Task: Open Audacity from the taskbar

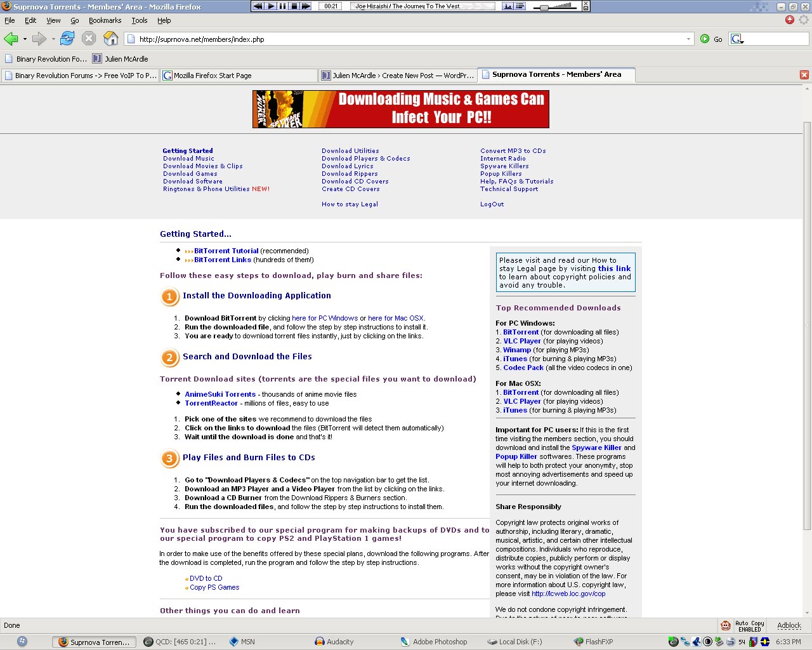Action: (335, 642)
